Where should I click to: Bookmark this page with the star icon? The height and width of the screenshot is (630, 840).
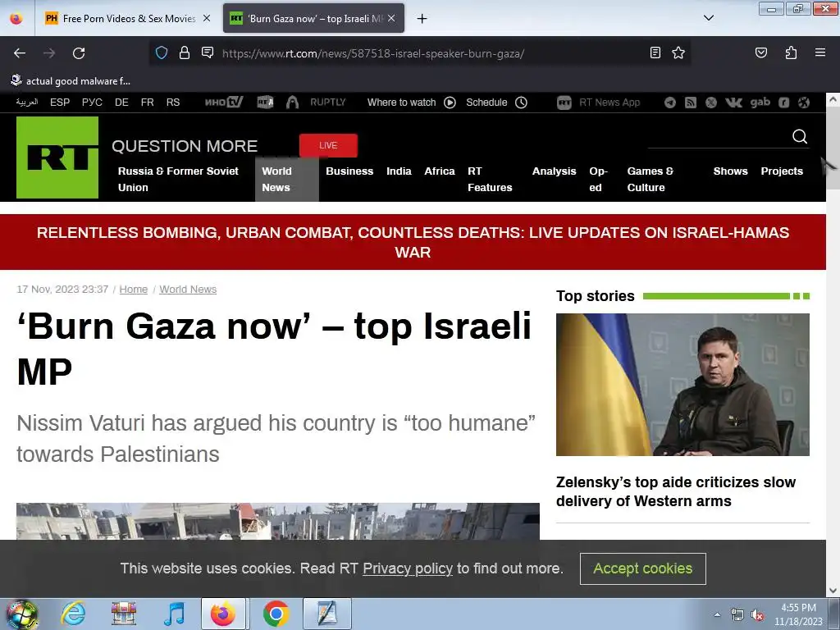pos(678,52)
